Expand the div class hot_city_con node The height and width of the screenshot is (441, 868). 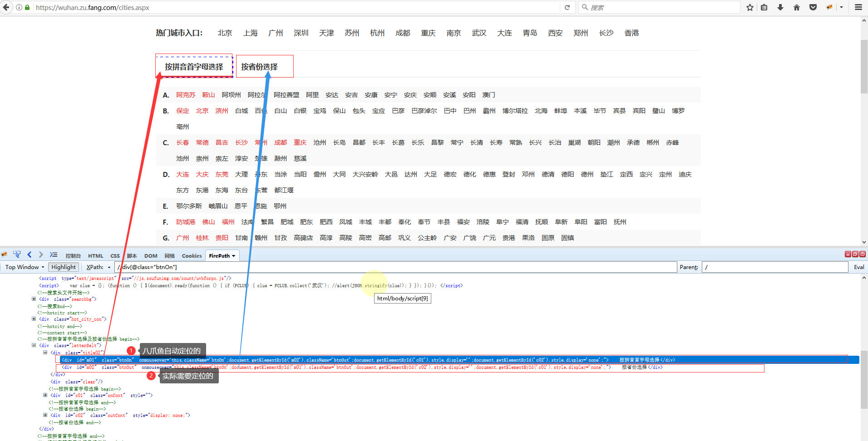[34, 319]
